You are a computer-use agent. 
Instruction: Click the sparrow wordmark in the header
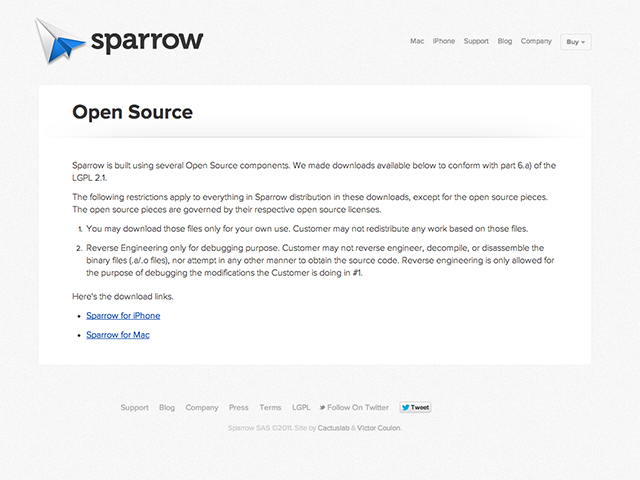pos(147,41)
